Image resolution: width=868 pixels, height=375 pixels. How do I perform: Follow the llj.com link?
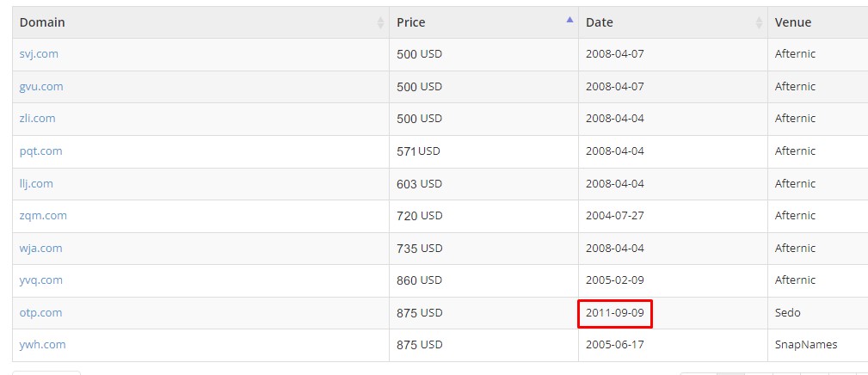pyautogui.click(x=36, y=183)
